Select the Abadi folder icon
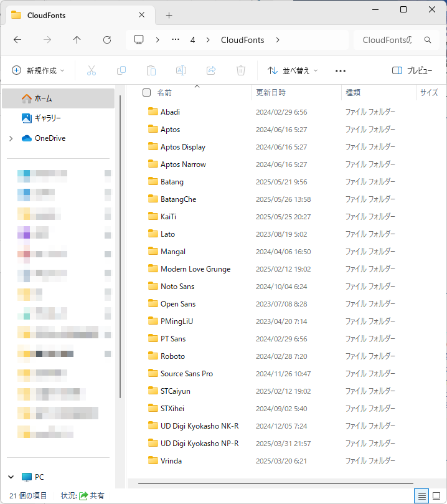This screenshot has height=504, width=447. tap(153, 112)
